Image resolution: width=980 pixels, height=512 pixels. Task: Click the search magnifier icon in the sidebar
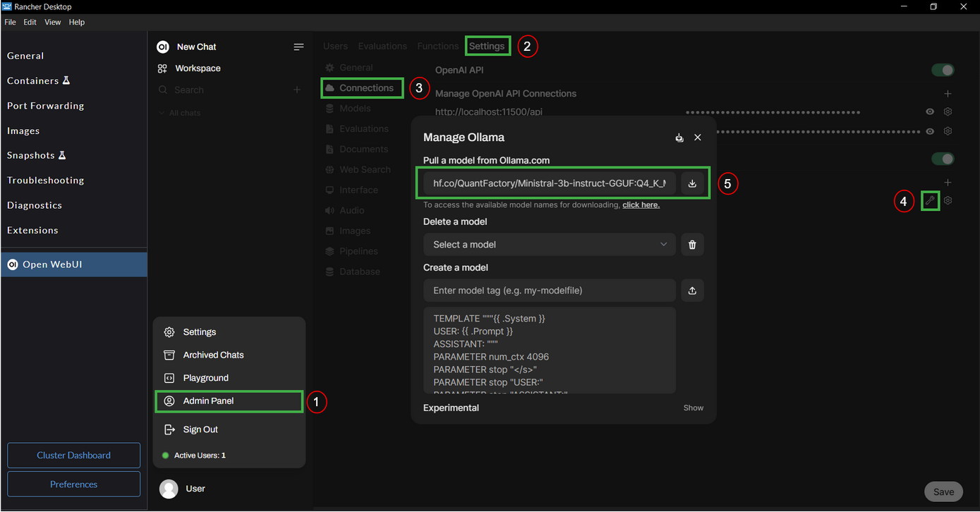coord(163,90)
